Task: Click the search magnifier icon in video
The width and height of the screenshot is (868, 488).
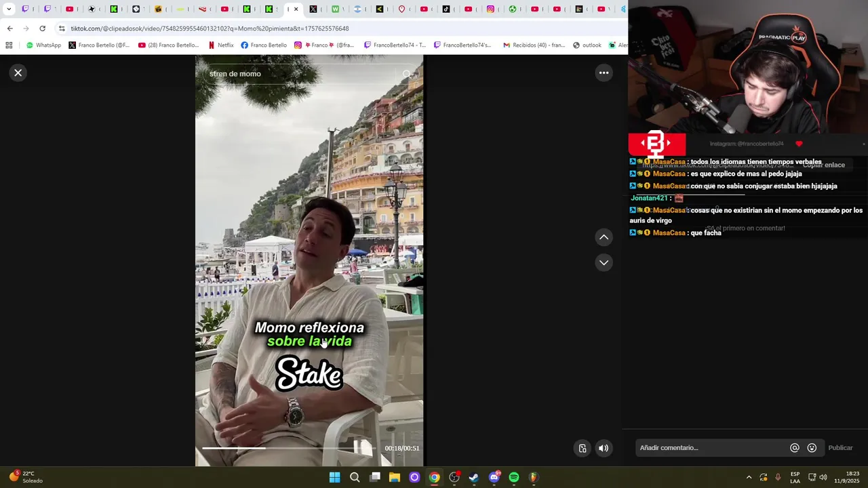Action: (x=407, y=74)
